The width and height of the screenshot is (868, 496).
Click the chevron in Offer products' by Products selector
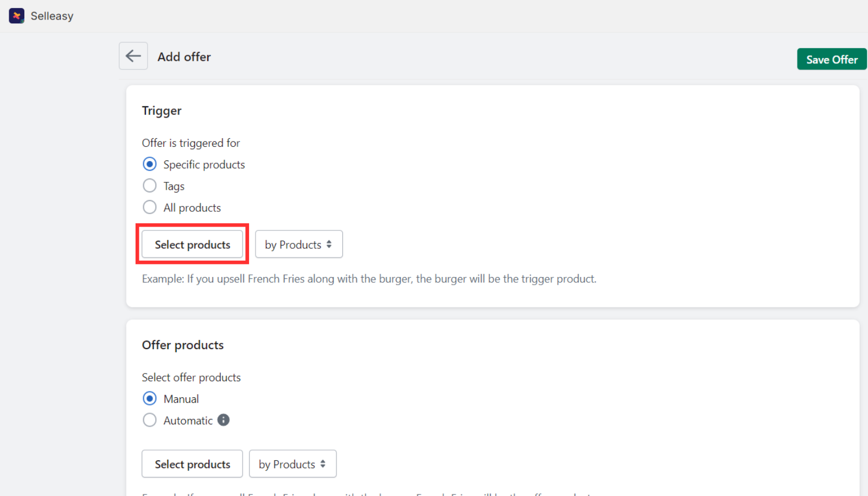click(x=323, y=463)
